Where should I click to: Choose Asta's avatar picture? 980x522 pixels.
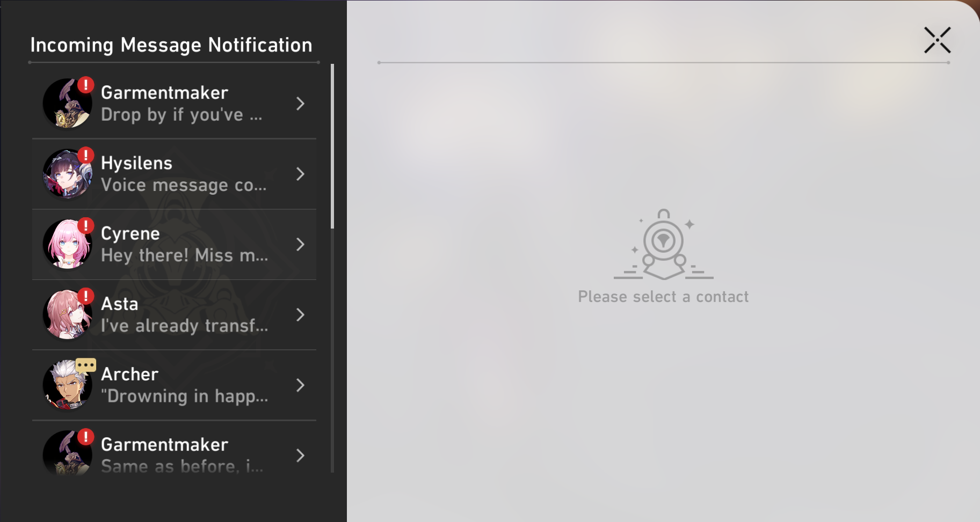point(68,314)
